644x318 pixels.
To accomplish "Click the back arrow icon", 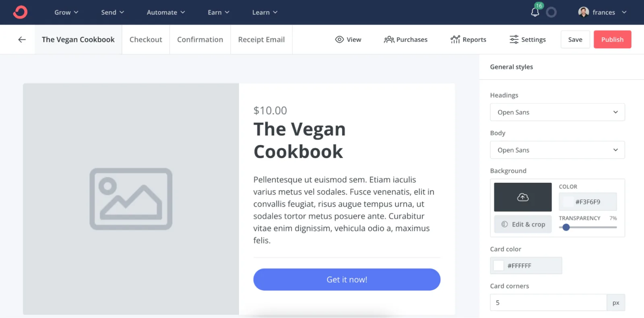I will tap(22, 39).
